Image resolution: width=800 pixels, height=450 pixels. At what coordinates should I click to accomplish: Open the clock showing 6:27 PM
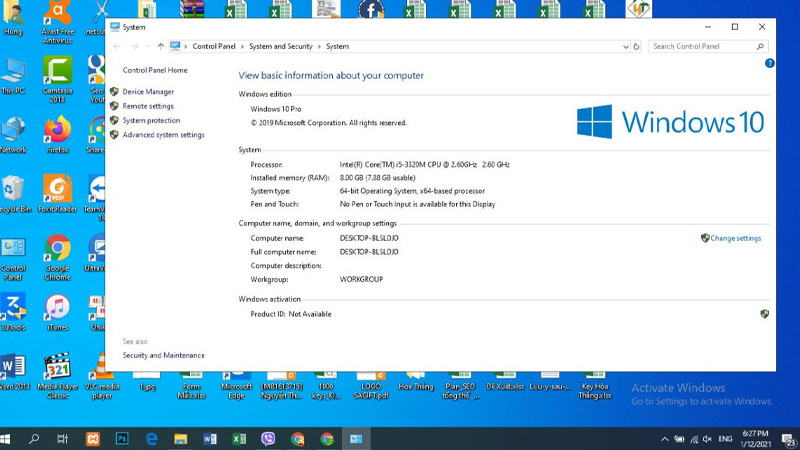coord(756,439)
